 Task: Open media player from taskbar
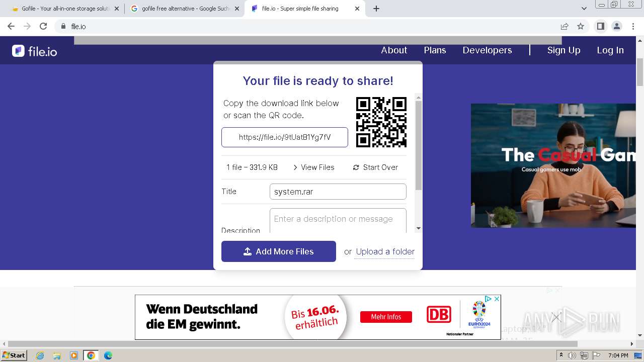pyautogui.click(x=74, y=355)
